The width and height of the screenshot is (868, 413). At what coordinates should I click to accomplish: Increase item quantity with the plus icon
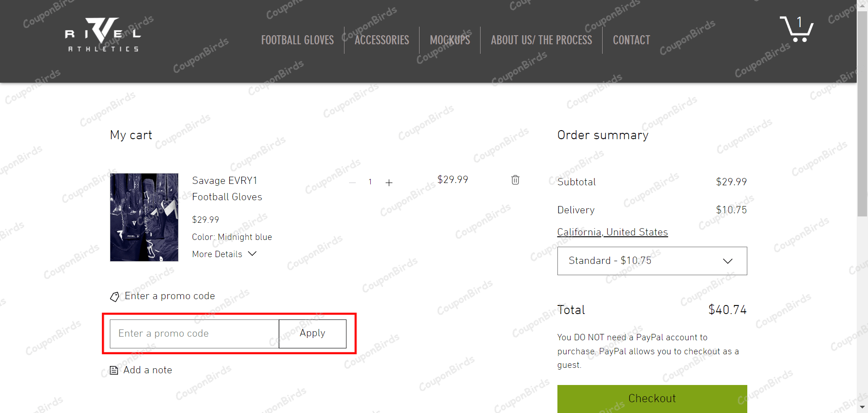tap(389, 183)
